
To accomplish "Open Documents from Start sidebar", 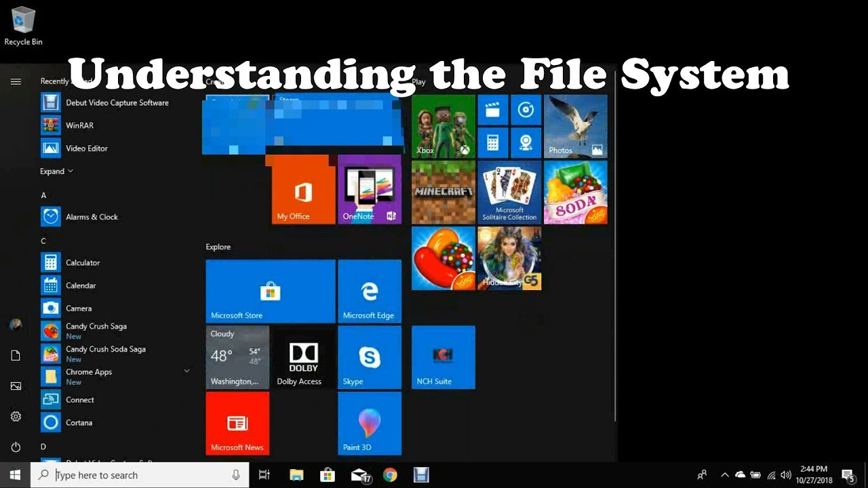I will pos(16,355).
